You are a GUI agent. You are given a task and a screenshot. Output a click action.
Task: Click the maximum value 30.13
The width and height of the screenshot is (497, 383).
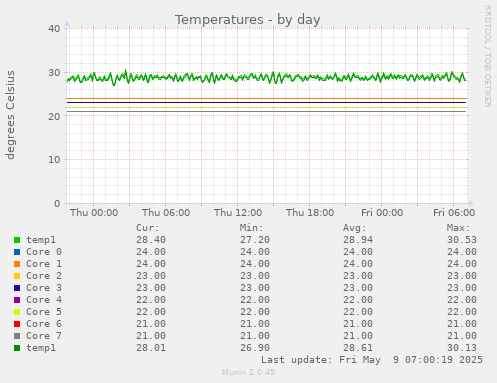click(x=462, y=348)
